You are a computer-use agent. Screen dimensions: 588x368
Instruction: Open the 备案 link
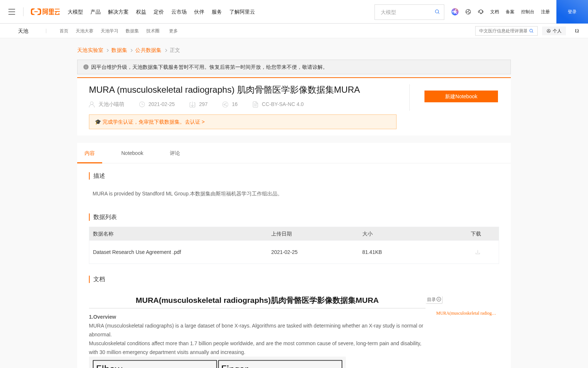510,12
